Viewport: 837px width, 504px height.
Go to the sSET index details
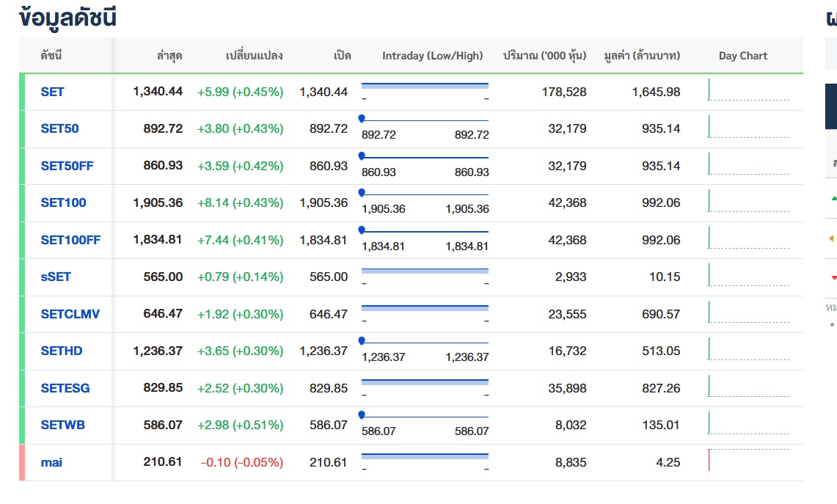[56, 277]
